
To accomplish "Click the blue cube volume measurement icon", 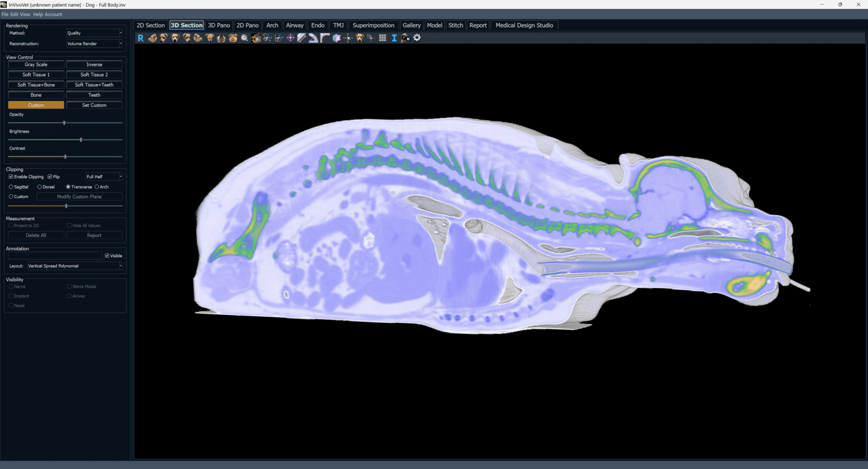I will point(337,38).
